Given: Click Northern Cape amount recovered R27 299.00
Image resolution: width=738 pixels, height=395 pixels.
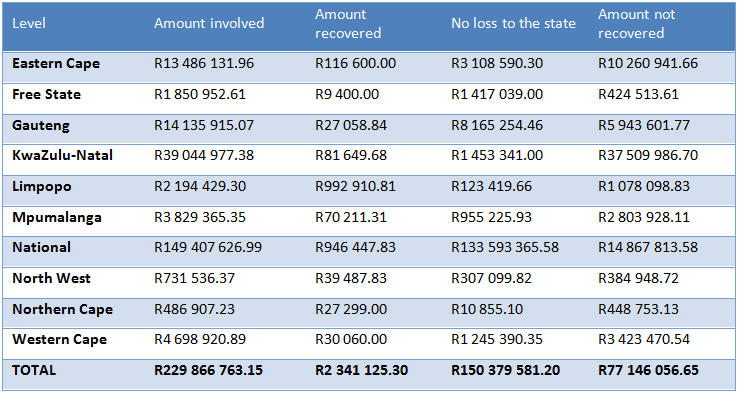Looking at the screenshot, I should (351, 309).
